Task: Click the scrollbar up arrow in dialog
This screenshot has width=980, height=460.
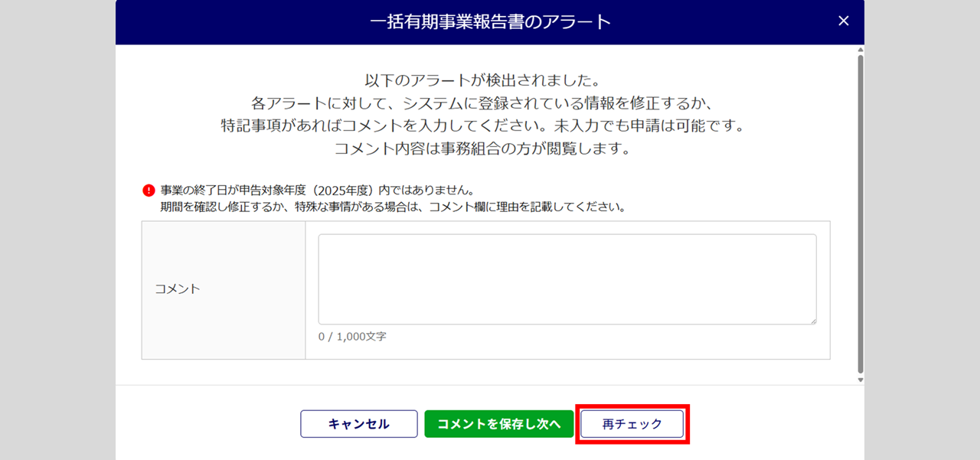Action: [x=860, y=49]
